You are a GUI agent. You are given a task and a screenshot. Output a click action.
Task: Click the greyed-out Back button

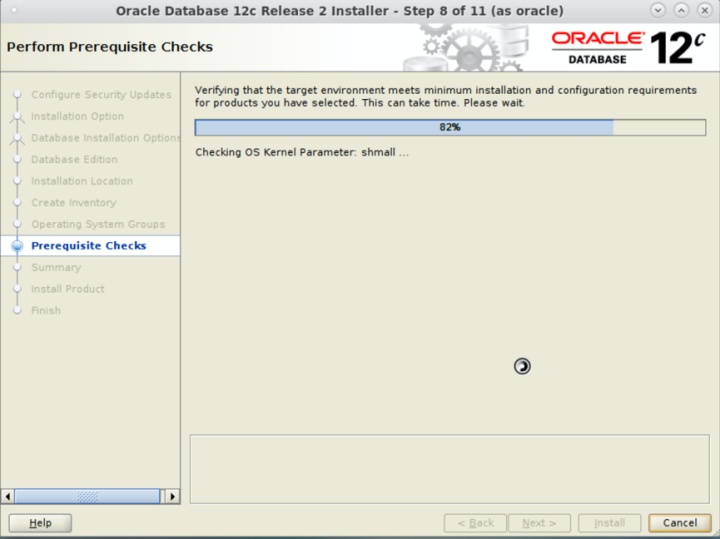click(x=475, y=522)
